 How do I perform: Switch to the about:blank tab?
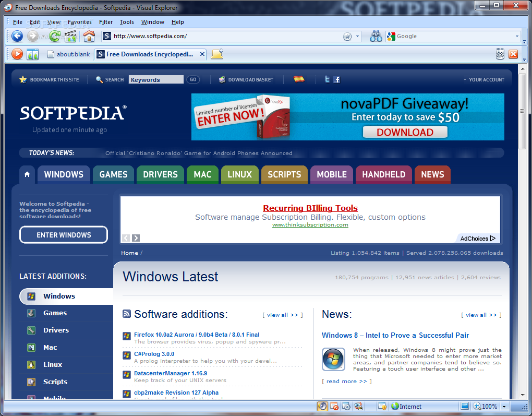coord(69,54)
